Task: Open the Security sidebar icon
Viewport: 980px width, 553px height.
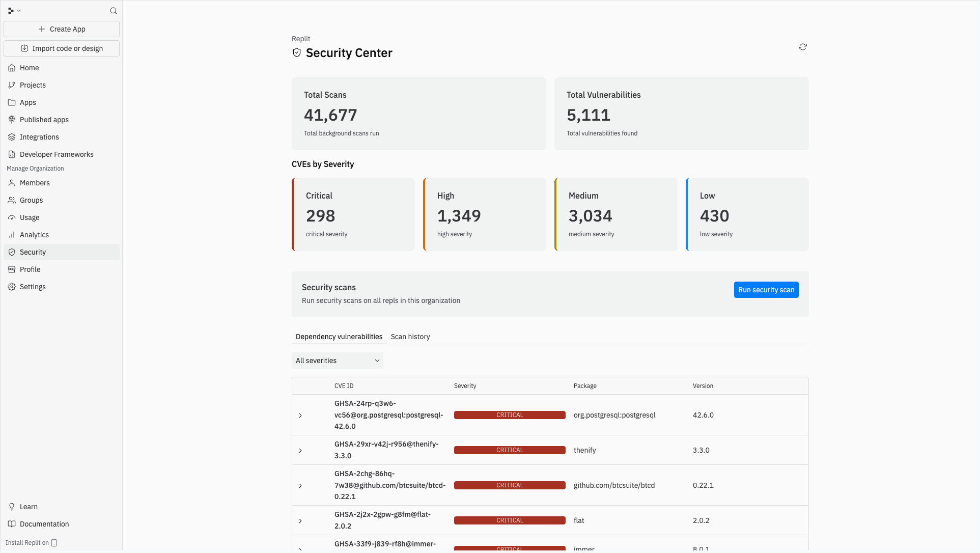Action: 11,252
